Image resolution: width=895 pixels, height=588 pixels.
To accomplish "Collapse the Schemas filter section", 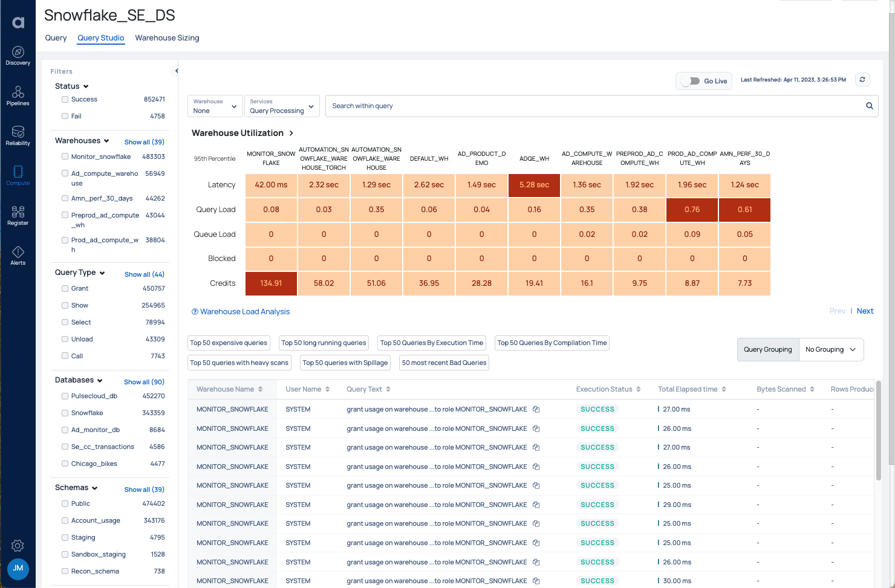I will (95, 488).
